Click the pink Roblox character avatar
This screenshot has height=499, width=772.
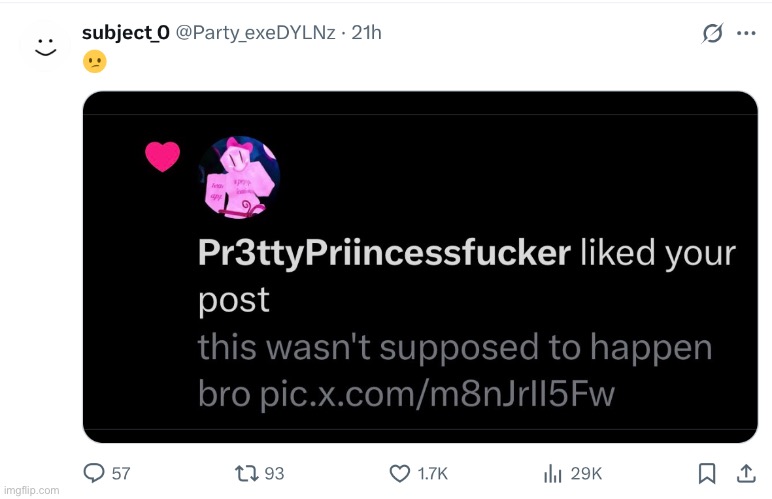[x=238, y=177]
